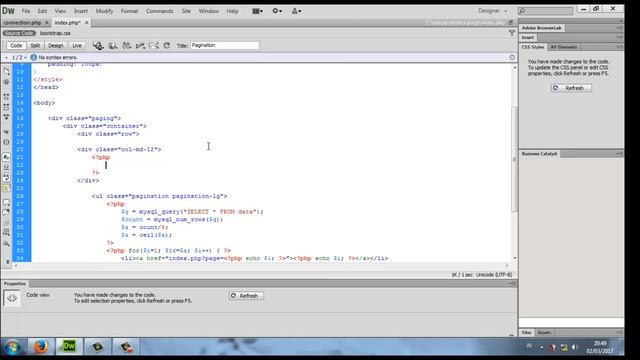Viewport: 640px width, 360px height.
Task: Click Apply Comment icon
Action: point(6,202)
